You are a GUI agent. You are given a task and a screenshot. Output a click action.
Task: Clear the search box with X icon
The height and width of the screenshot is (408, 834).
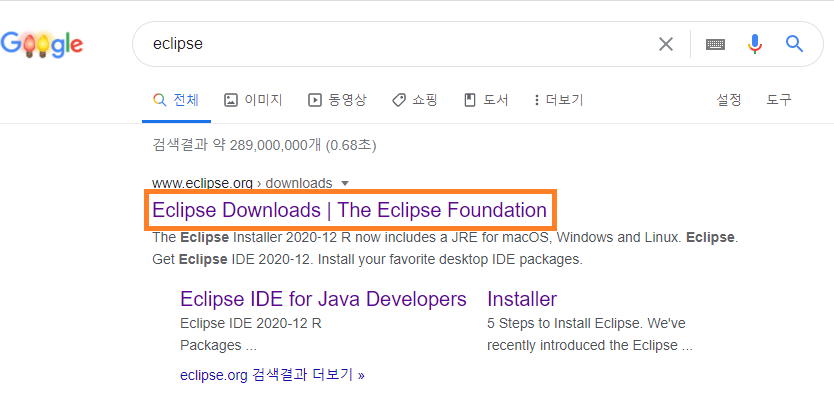pyautogui.click(x=666, y=44)
